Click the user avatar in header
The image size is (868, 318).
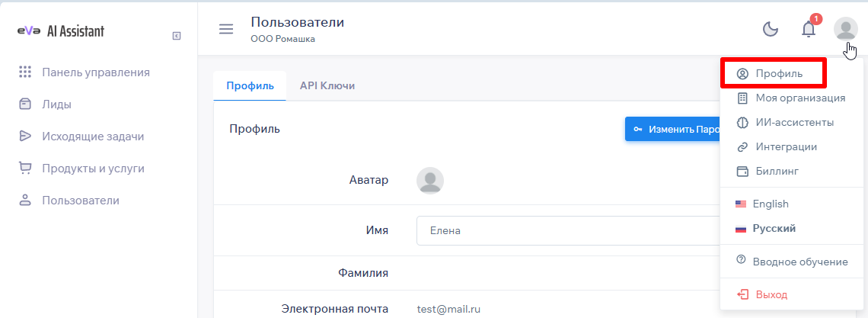pos(845,29)
